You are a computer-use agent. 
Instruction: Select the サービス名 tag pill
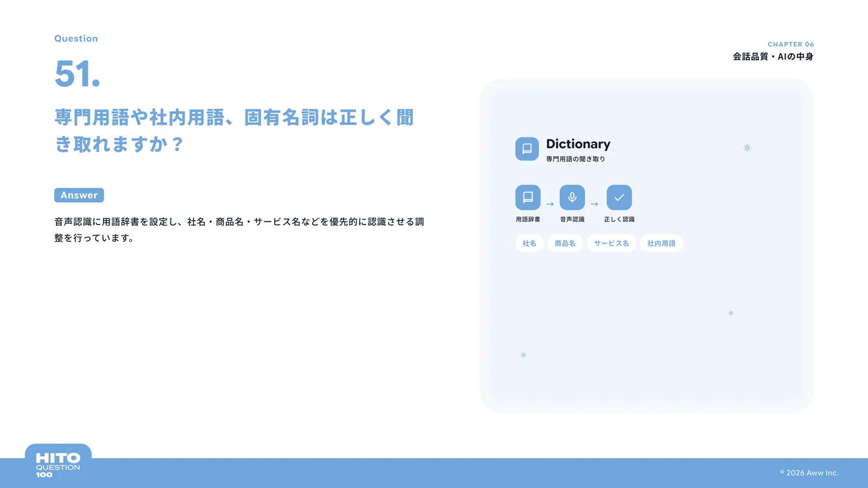click(611, 243)
